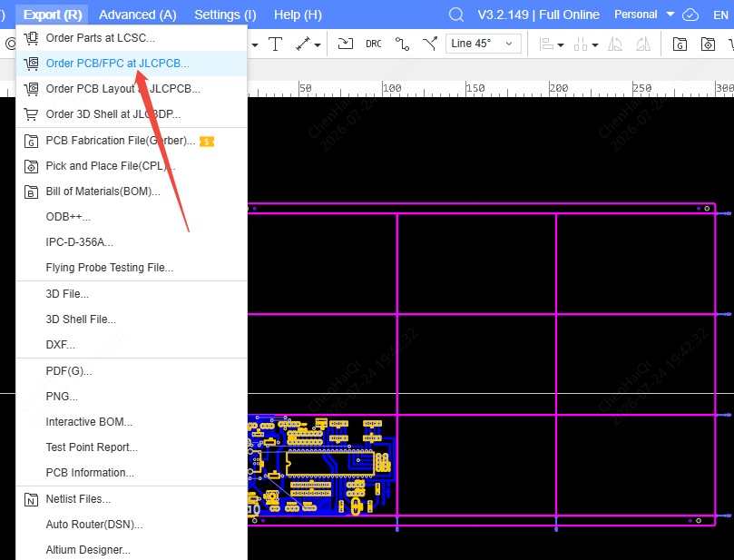Click the Gerber file toolbar icon
734x560 pixels.
coord(680,44)
